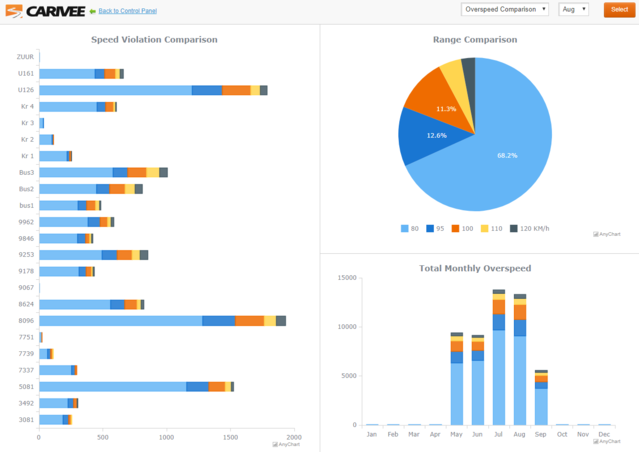Toggle the 100 series in pie legend
The width and height of the screenshot is (639, 452).
click(460, 228)
